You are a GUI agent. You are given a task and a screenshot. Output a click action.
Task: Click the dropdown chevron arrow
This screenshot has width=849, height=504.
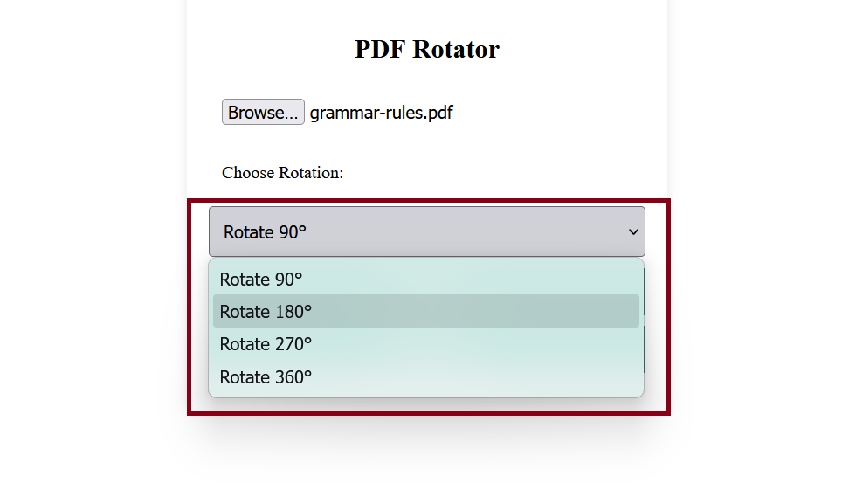coord(632,232)
